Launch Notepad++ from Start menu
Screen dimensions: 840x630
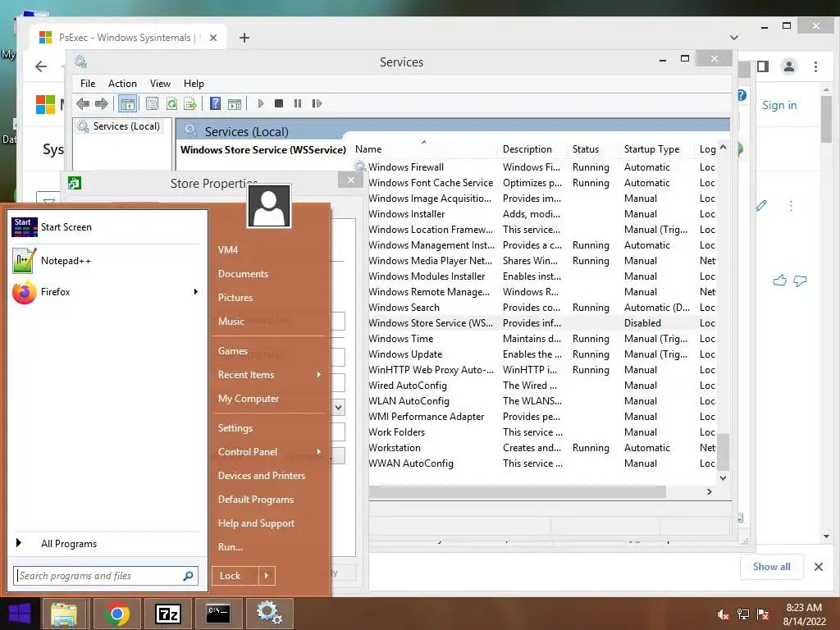pyautogui.click(x=106, y=261)
